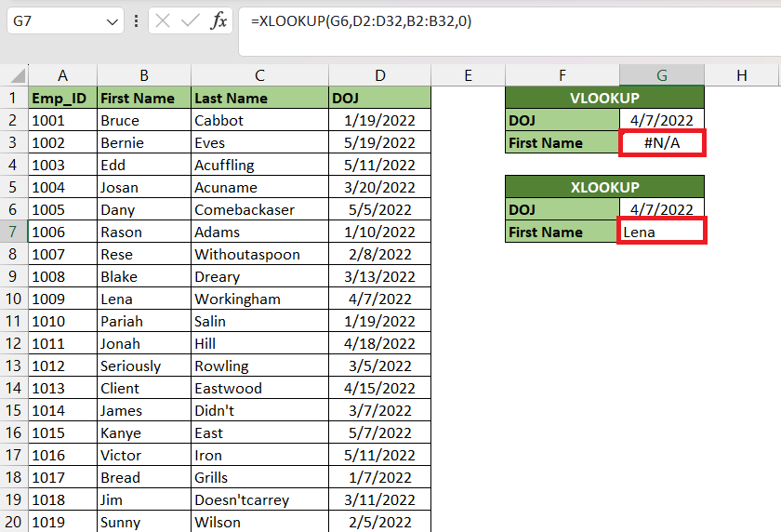Select cell containing Lena in column B
Viewport: 781px width, 532px height.
click(x=144, y=299)
